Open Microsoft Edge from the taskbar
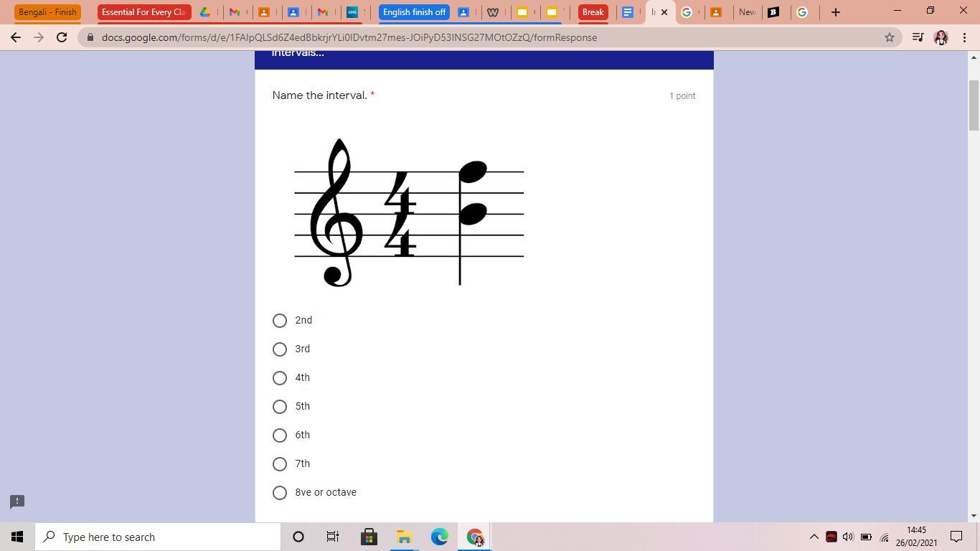This screenshot has height=551, width=980. 439,537
